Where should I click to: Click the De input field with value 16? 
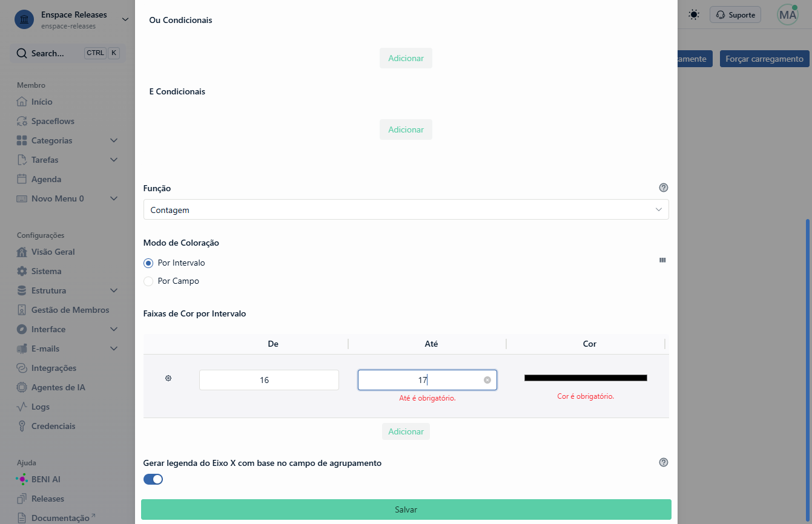click(269, 380)
